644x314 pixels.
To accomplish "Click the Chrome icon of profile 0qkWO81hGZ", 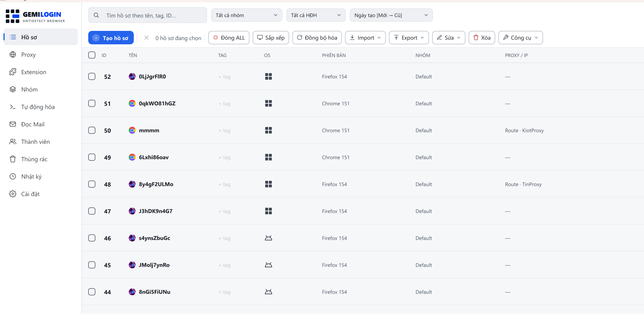I will pyautogui.click(x=132, y=103).
